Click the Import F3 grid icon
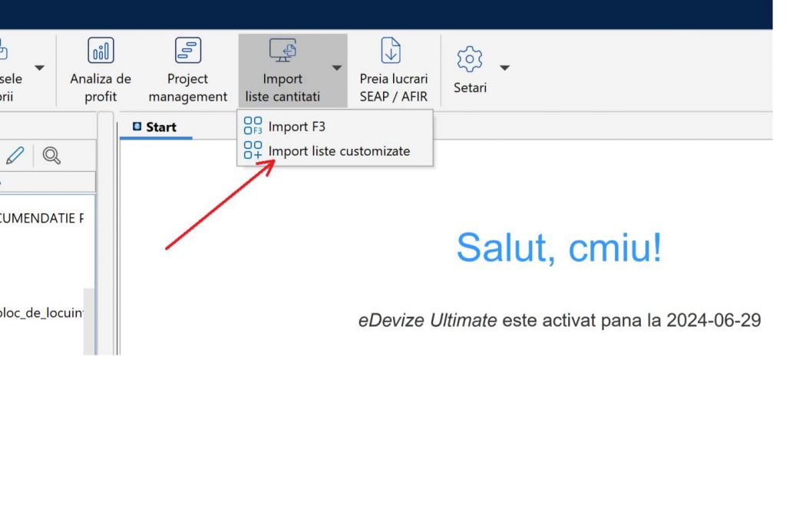The height and width of the screenshot is (532, 786). 253,126
